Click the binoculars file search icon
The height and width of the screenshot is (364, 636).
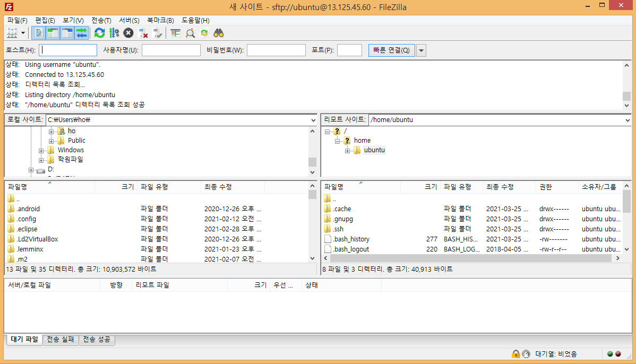click(x=219, y=33)
